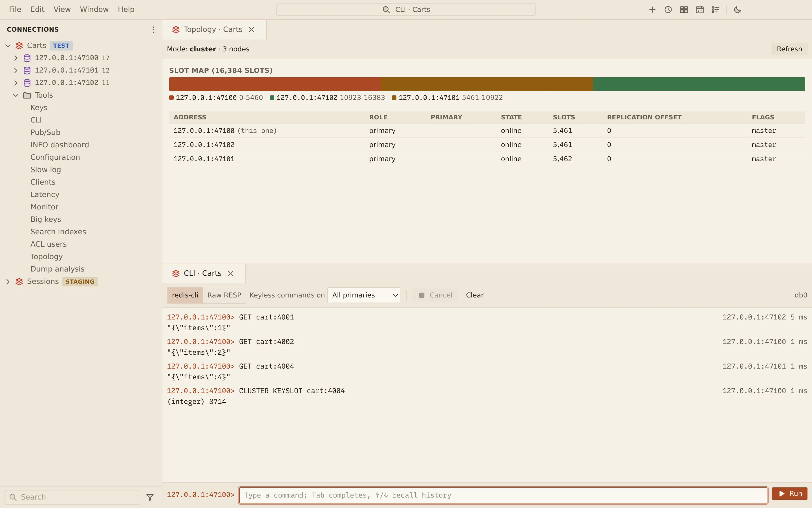Screen dimensions: 812x508
Task: Click the Run button
Action: tap(789, 494)
